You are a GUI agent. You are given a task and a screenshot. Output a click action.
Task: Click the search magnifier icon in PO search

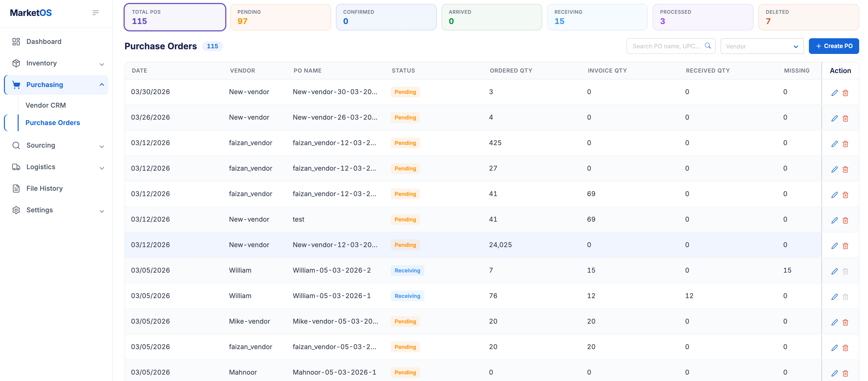pyautogui.click(x=708, y=46)
